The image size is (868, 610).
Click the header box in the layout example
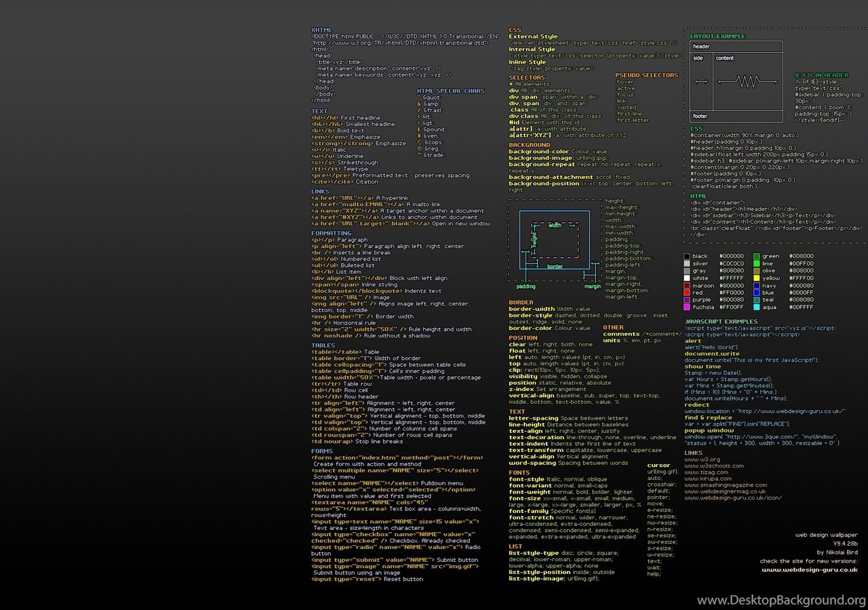[736, 47]
